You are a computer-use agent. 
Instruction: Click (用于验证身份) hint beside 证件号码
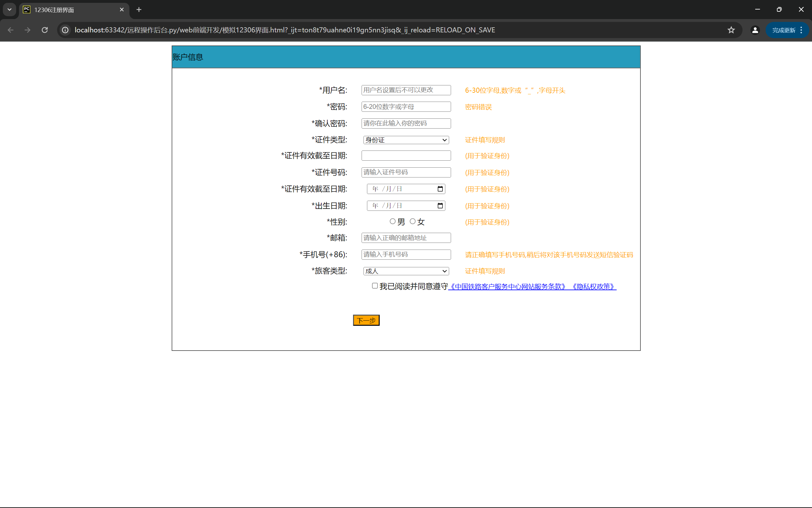tap(487, 173)
